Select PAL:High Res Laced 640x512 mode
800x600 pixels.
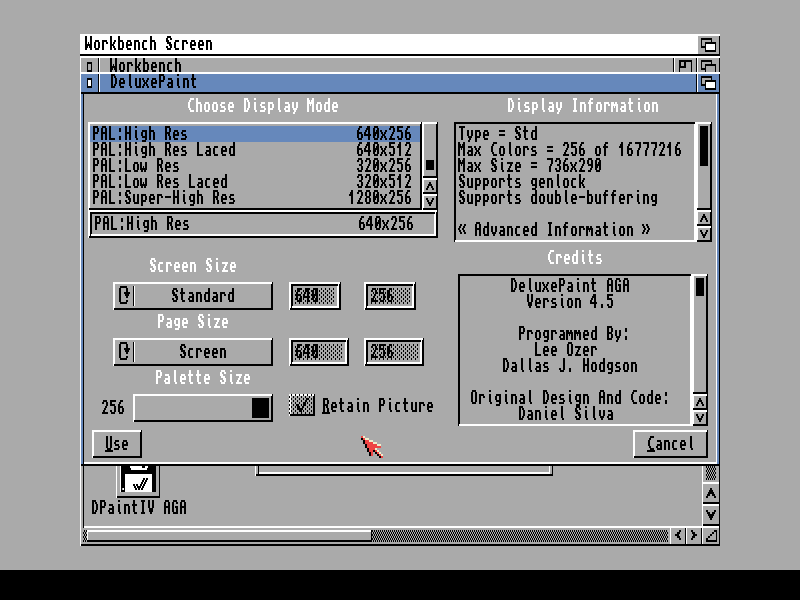[256, 149]
